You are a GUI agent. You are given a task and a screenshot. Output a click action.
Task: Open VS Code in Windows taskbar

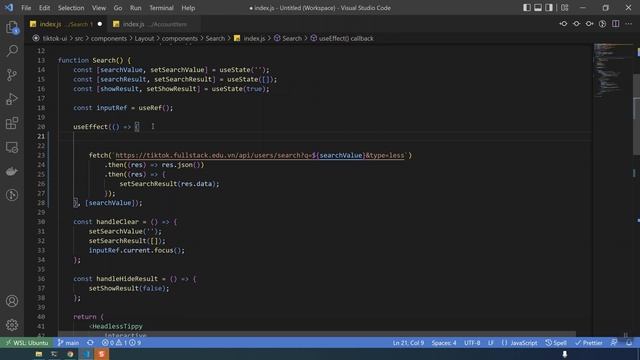[86, 354]
